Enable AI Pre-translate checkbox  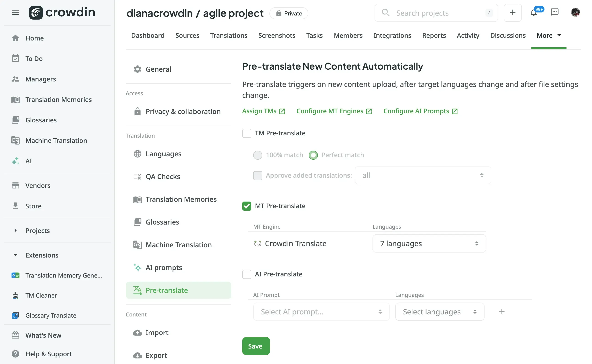pyautogui.click(x=247, y=274)
